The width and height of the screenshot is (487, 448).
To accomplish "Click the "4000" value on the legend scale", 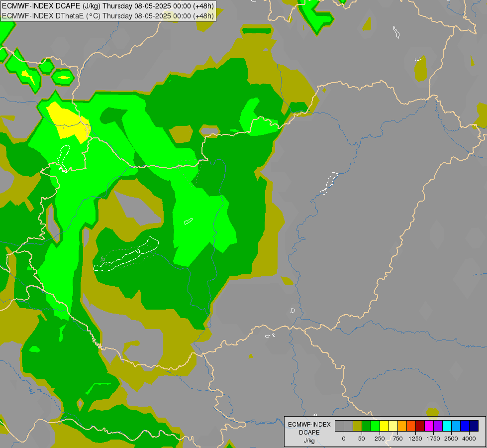I will click(x=469, y=439).
